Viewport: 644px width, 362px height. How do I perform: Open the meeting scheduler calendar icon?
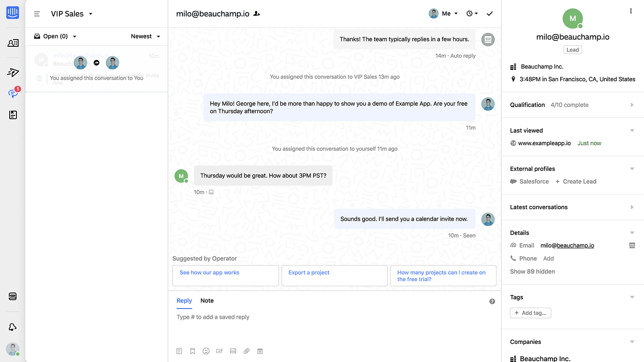click(x=260, y=351)
